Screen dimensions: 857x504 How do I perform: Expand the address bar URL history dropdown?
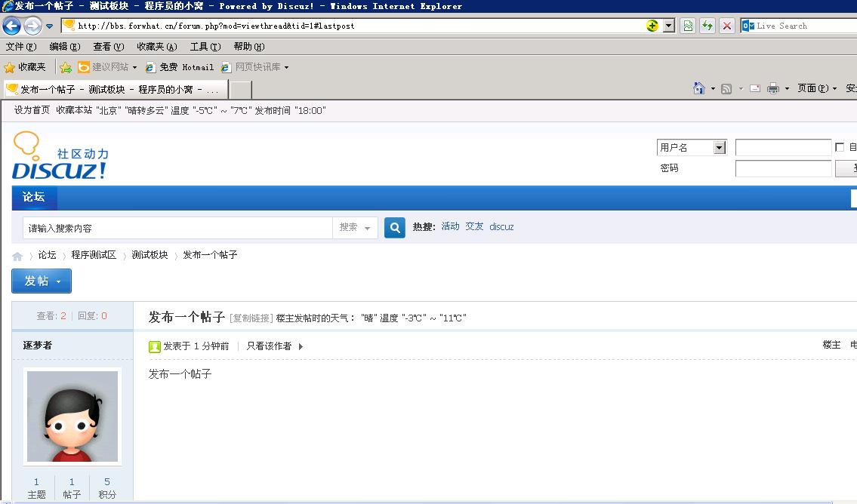pyautogui.click(x=669, y=26)
